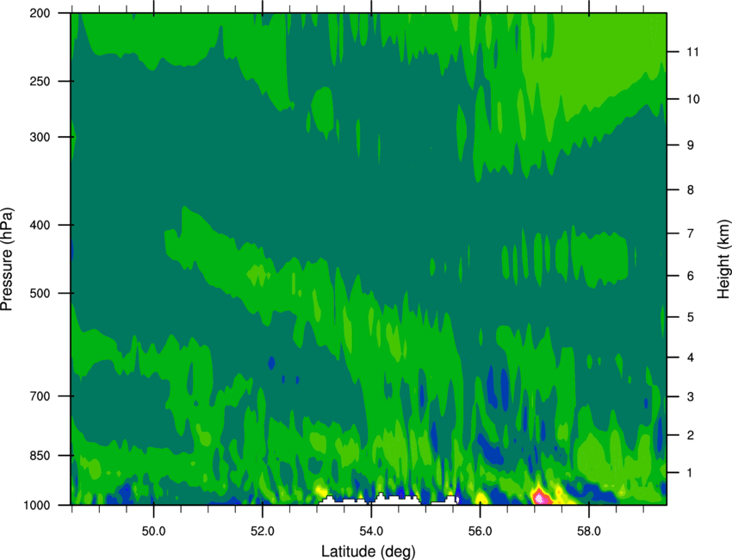Click the 500 pressure tick label

[x=40, y=293]
